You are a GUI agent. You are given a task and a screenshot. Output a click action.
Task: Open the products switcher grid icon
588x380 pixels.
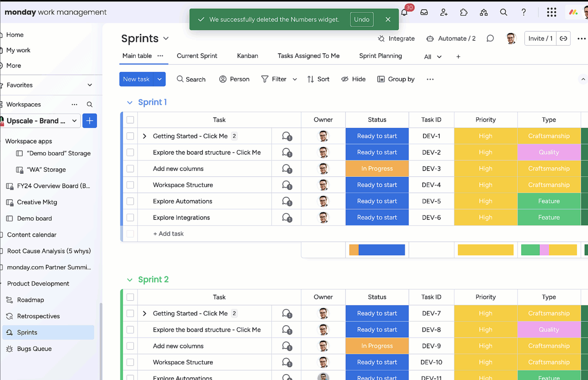(551, 12)
